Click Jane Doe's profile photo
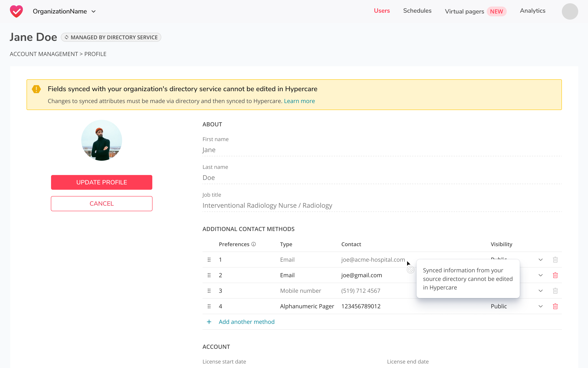This screenshot has height=368, width=588. pos(101,140)
